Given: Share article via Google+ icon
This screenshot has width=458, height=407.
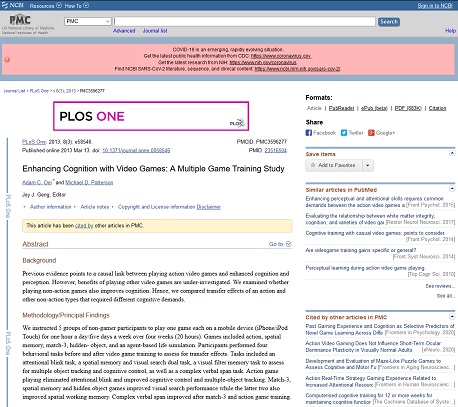Looking at the screenshot, I should pyautogui.click(x=371, y=133).
